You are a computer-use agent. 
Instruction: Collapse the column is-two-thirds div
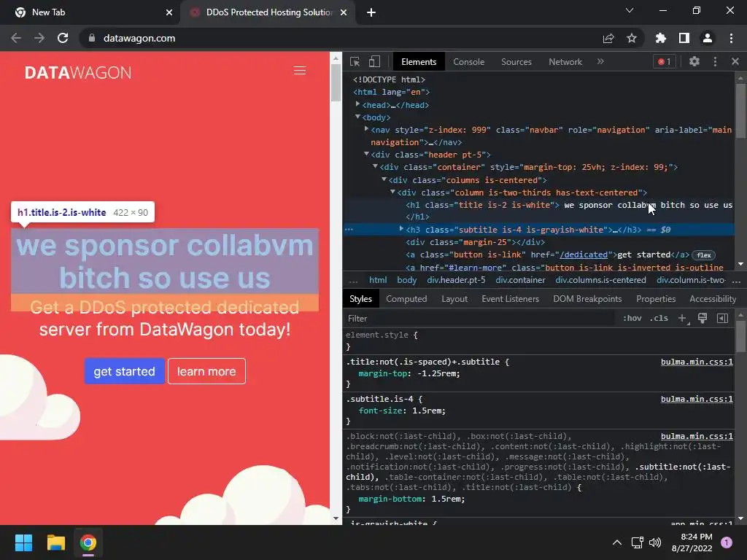393,192
